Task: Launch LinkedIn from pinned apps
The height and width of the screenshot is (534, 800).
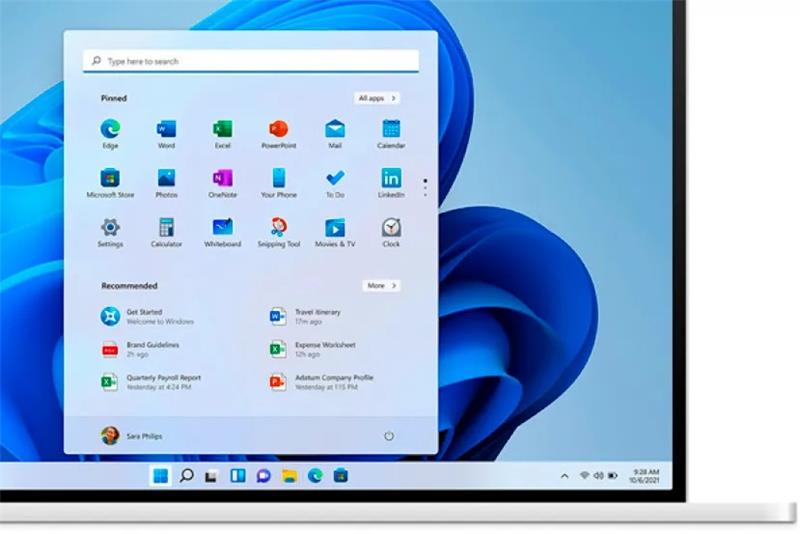Action: click(x=391, y=183)
